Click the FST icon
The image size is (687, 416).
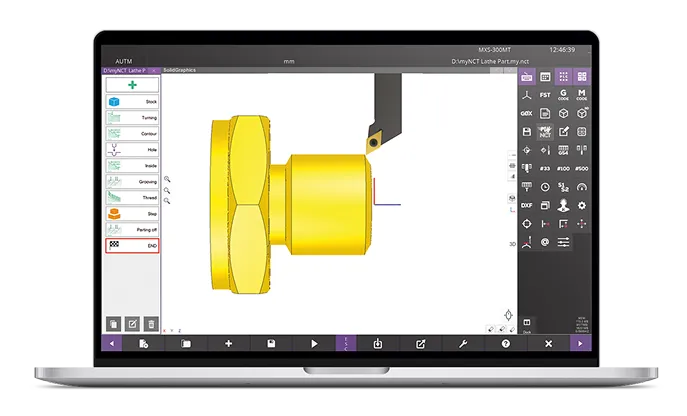pos(545,95)
